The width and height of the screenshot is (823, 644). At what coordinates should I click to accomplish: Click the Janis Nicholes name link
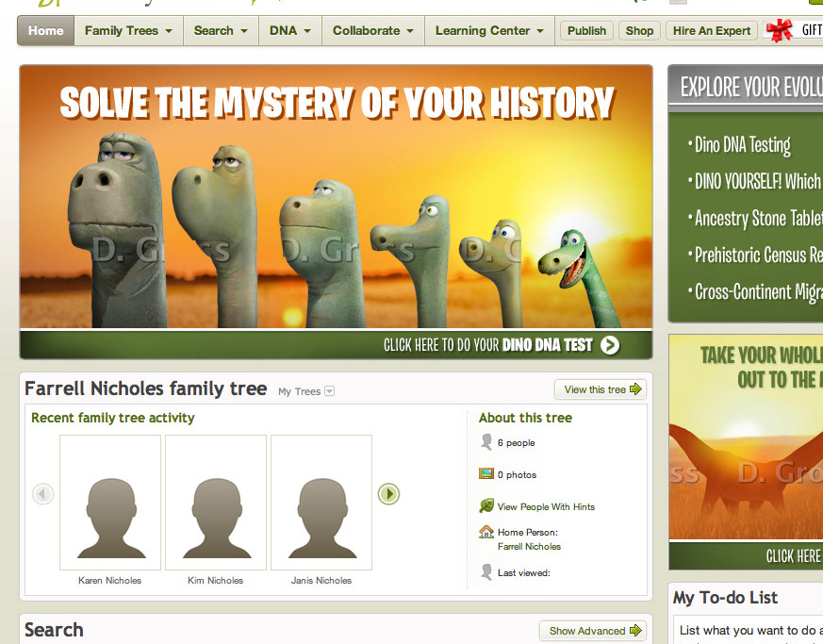click(321, 581)
